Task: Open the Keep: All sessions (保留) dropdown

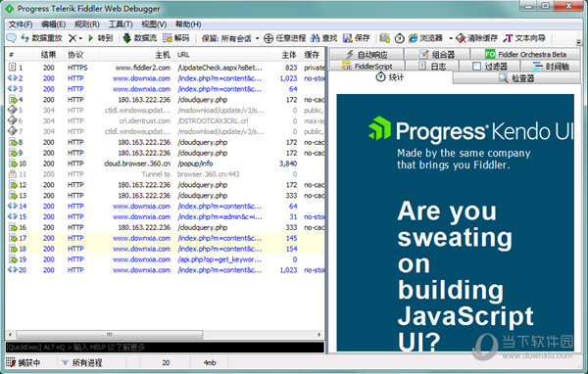Action: point(230,38)
